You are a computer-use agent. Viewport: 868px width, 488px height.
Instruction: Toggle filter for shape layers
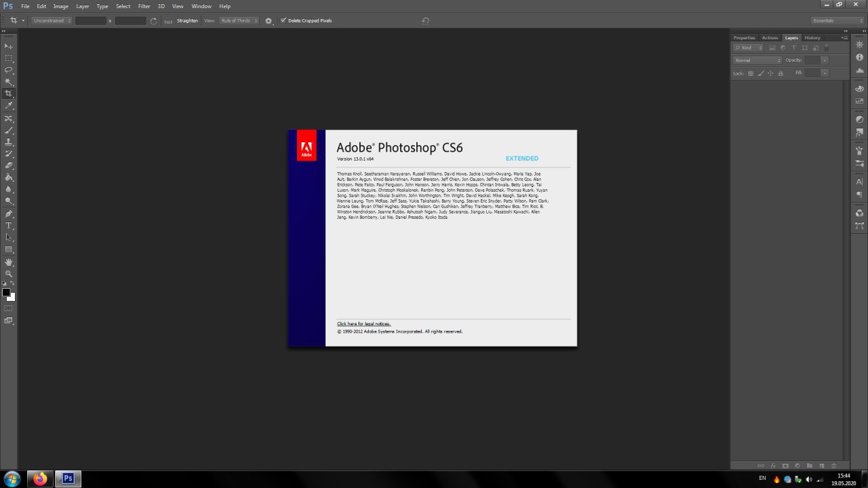805,47
